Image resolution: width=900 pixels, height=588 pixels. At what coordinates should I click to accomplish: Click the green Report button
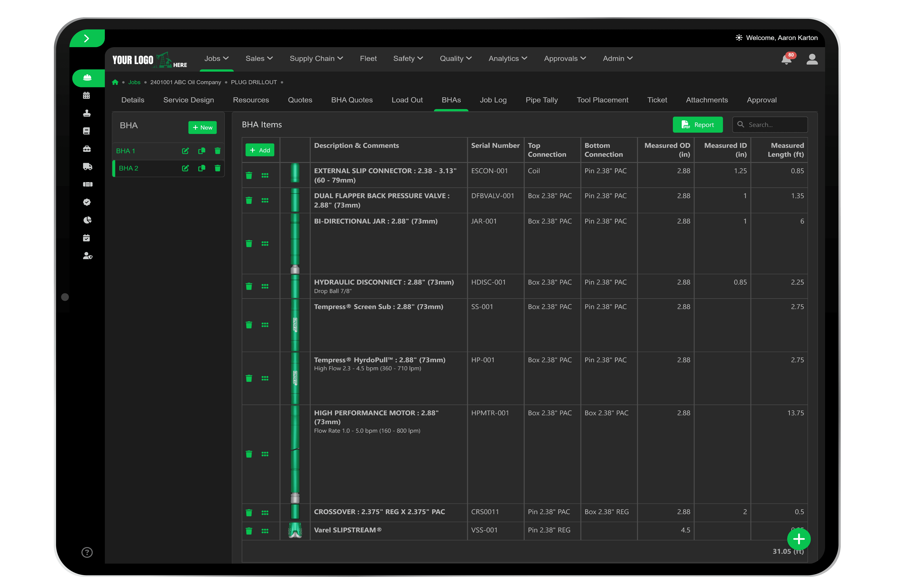[698, 125]
